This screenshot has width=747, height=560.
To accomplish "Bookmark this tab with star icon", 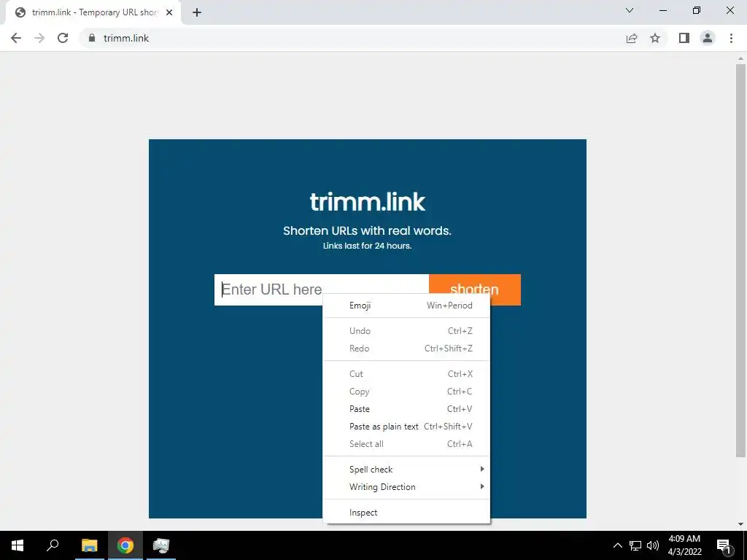I will (x=655, y=38).
